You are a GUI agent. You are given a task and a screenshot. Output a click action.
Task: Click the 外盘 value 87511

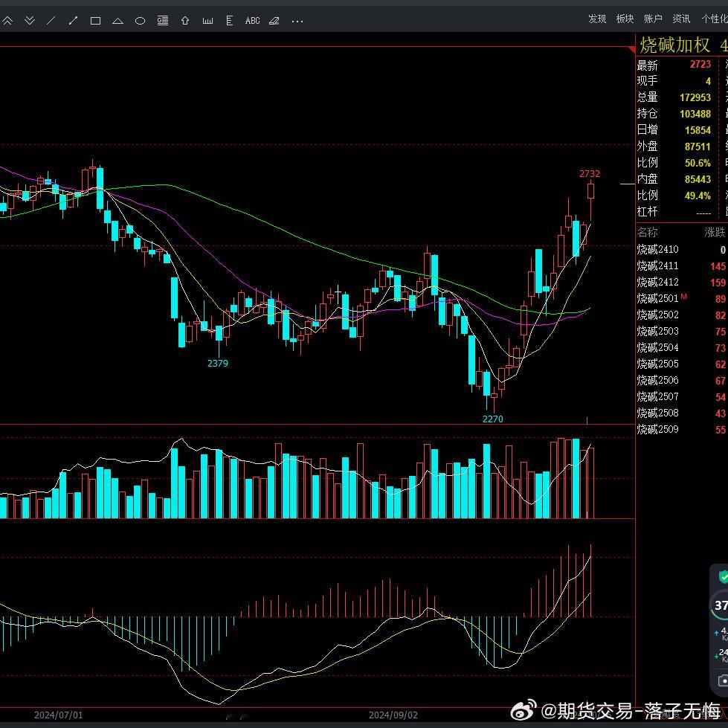(698, 146)
